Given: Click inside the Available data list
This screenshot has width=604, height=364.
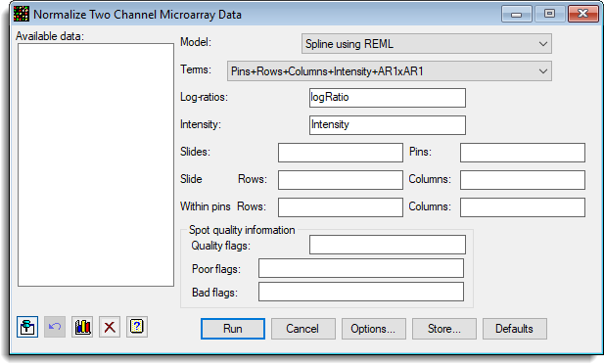Looking at the screenshot, I should tap(96, 164).
